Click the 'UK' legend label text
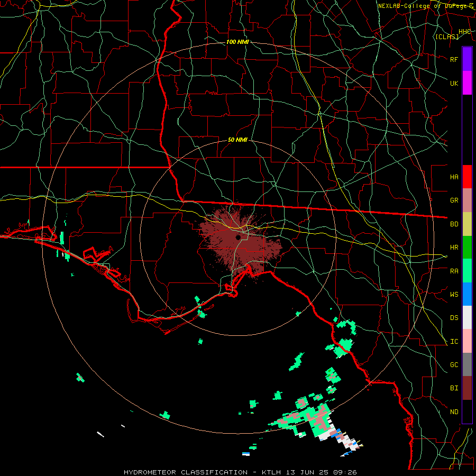The image size is (476, 476). (x=454, y=83)
